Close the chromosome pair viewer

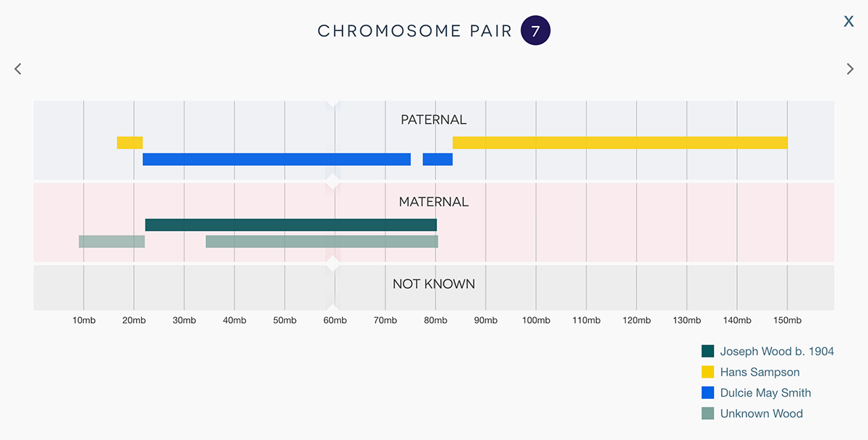[x=848, y=21]
